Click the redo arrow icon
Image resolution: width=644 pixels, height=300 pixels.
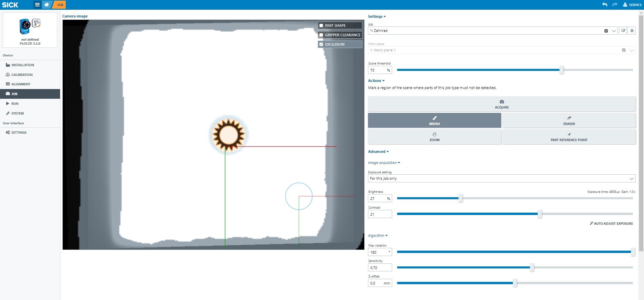pos(614,5)
